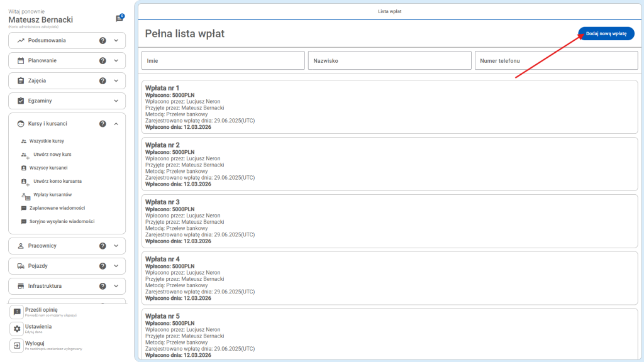Click the help icon next to Infrastruktura

(x=103, y=286)
